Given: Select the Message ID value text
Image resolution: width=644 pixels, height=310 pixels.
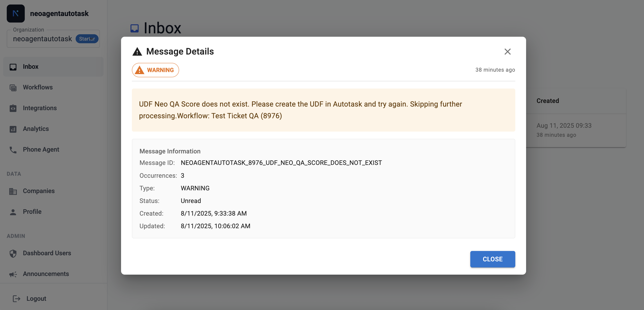Looking at the screenshot, I should [281, 163].
